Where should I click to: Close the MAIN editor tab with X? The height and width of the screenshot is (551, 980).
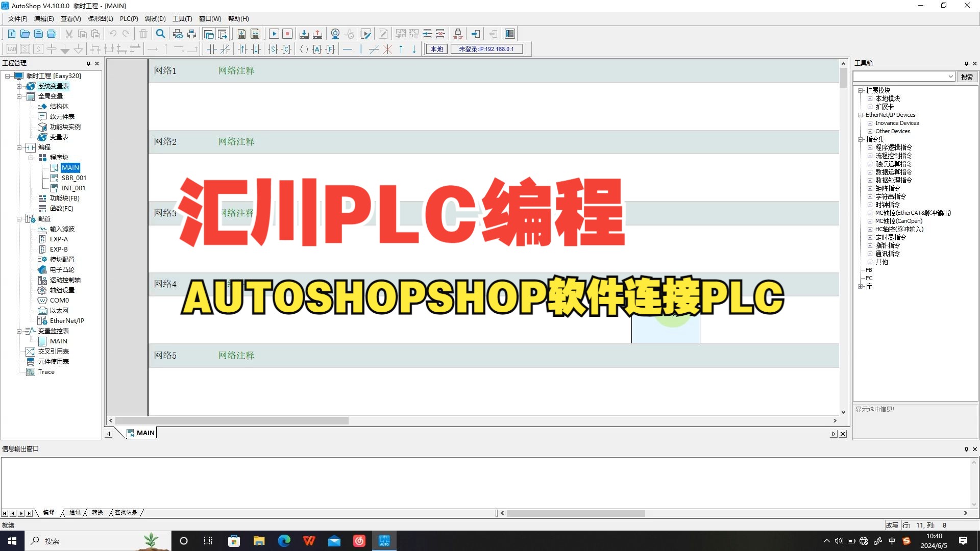843,434
